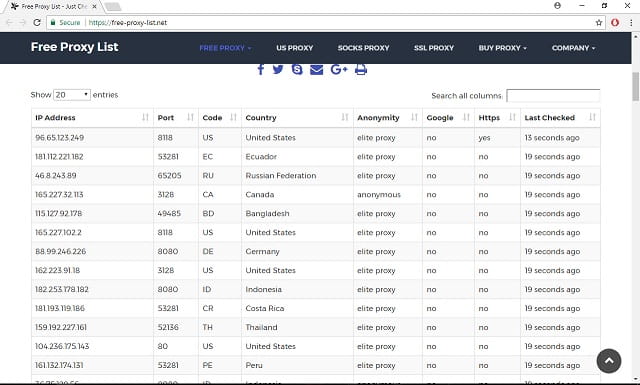Image resolution: width=640 pixels, height=385 pixels.
Task: Bookmark this page with the star
Action: (599, 22)
